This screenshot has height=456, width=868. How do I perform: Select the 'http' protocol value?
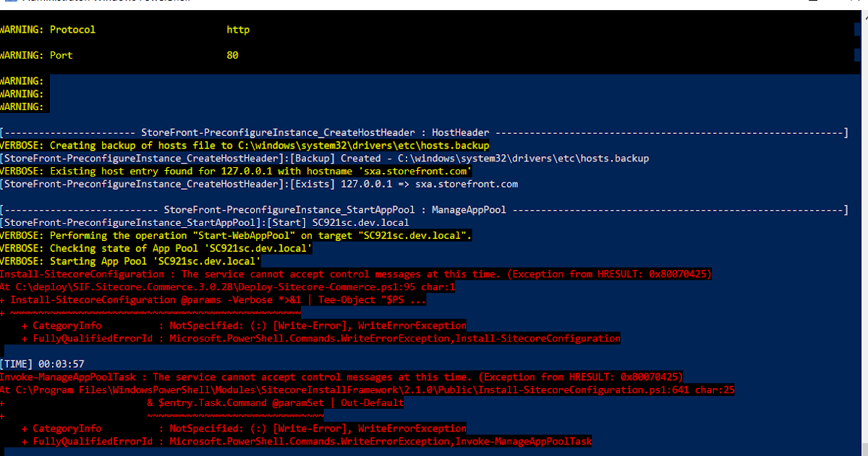238,30
